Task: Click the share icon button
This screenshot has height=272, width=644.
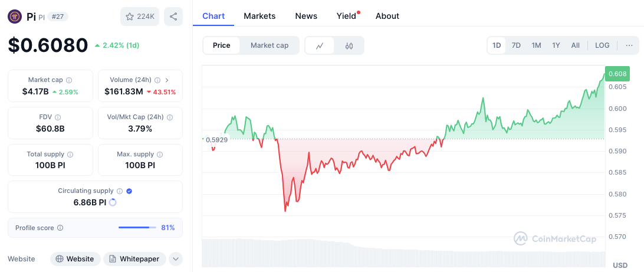Action: (x=173, y=17)
